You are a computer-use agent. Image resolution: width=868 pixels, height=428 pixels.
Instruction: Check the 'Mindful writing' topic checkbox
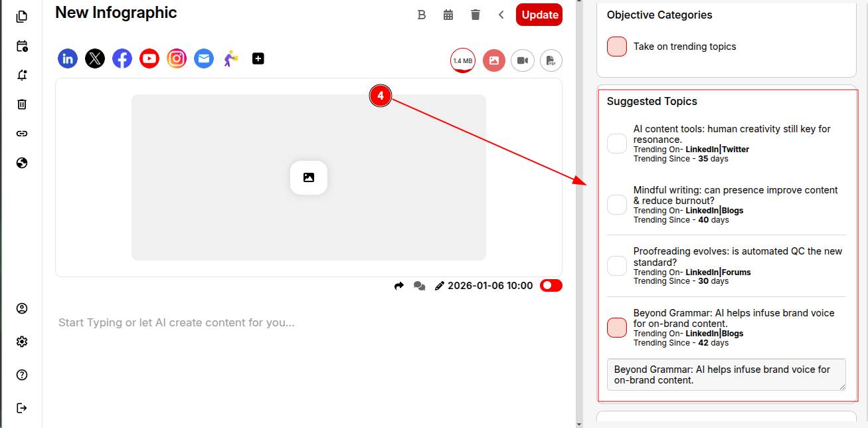[617, 205]
